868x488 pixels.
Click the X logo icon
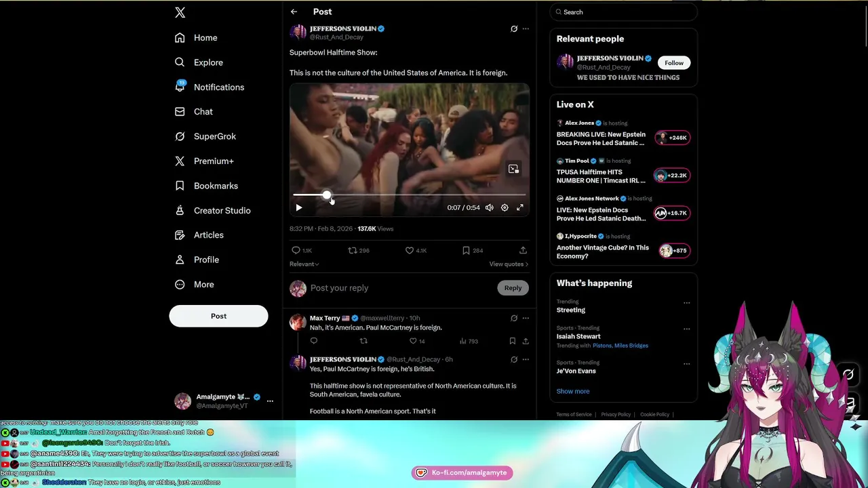click(180, 12)
